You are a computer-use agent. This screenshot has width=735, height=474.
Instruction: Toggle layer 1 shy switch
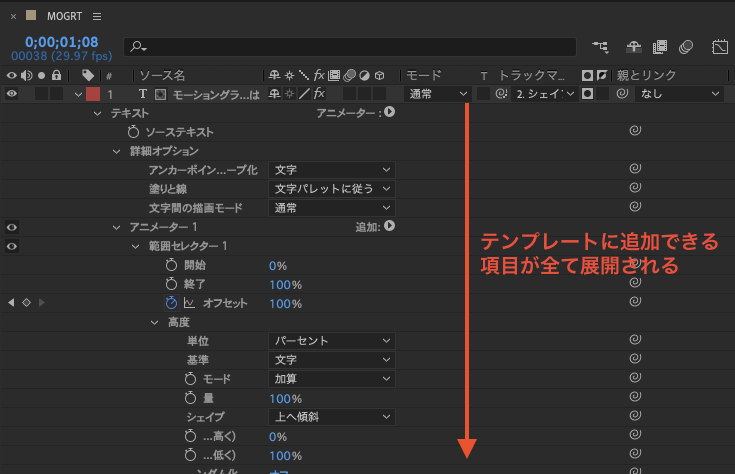[274, 94]
